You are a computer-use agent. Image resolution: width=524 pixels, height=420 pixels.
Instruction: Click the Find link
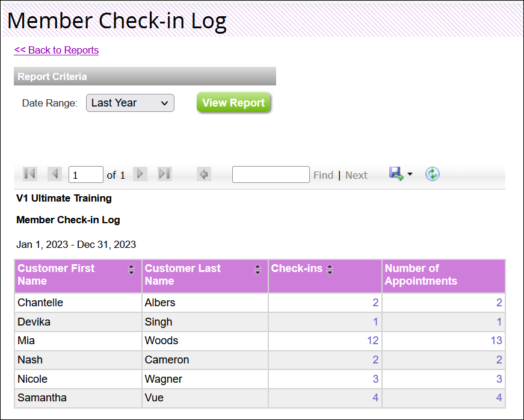coord(323,175)
